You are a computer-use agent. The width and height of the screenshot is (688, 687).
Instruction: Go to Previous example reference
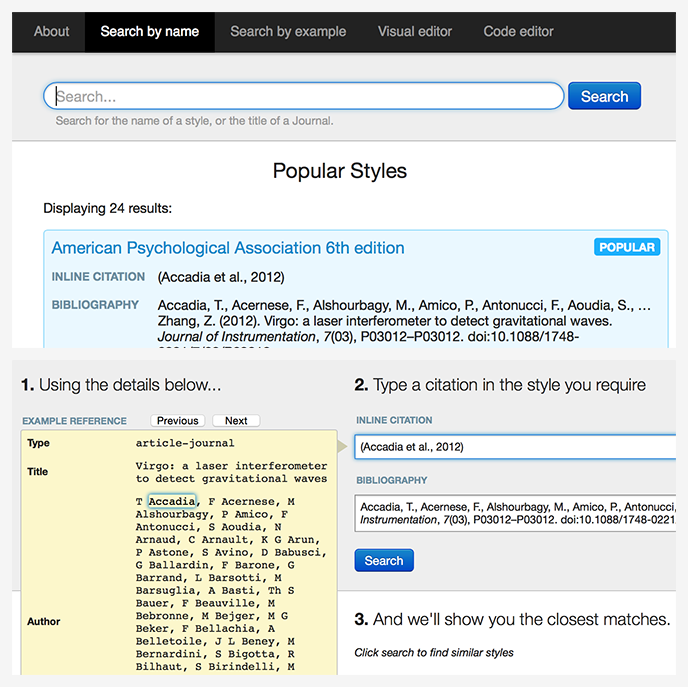coord(178,421)
